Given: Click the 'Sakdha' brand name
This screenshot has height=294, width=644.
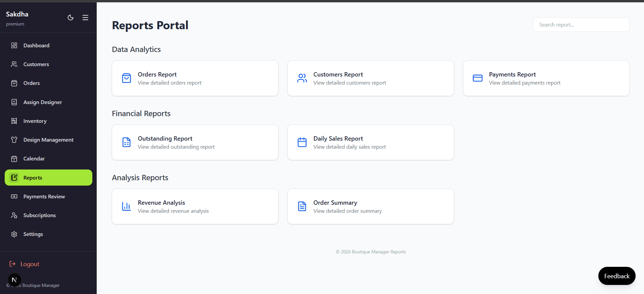Looking at the screenshot, I should 17,14.
